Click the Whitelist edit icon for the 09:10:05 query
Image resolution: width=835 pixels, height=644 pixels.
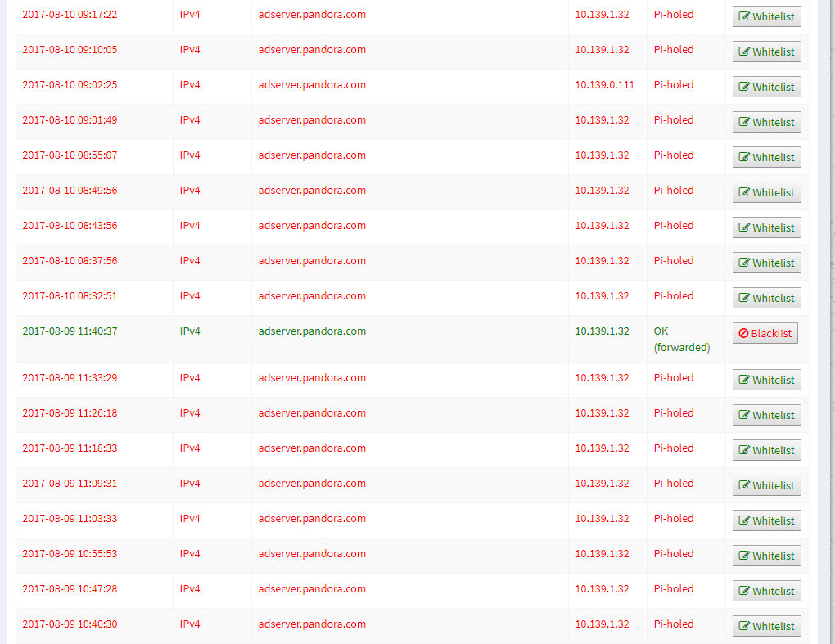(x=744, y=52)
